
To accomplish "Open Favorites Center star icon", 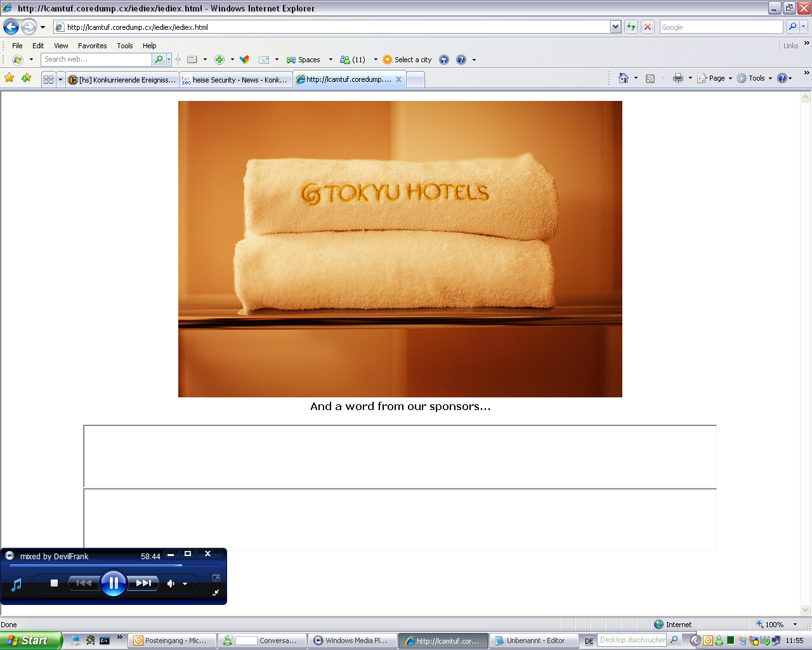I will pos(10,78).
